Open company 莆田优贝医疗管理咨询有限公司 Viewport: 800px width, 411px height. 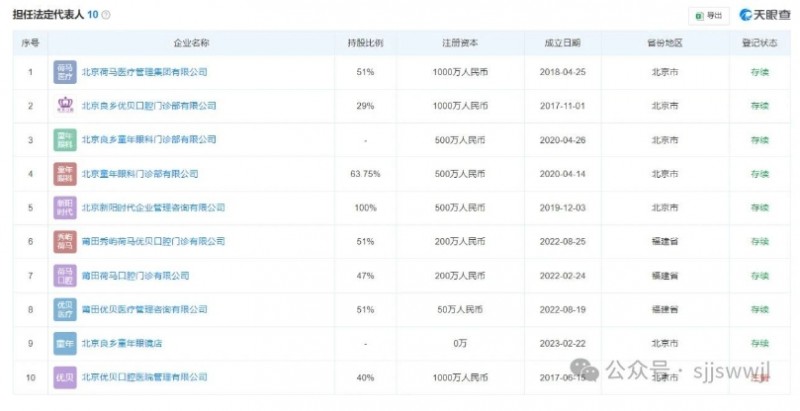click(x=144, y=309)
